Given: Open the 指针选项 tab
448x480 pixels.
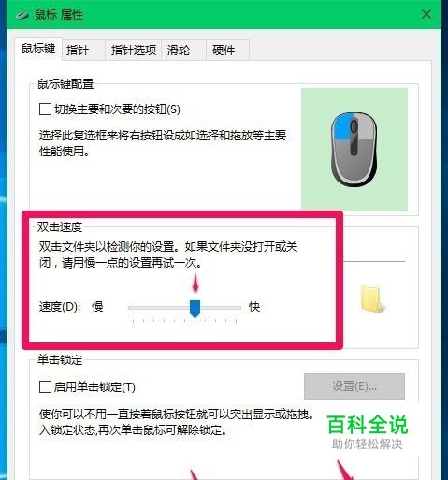Looking at the screenshot, I should [x=134, y=50].
